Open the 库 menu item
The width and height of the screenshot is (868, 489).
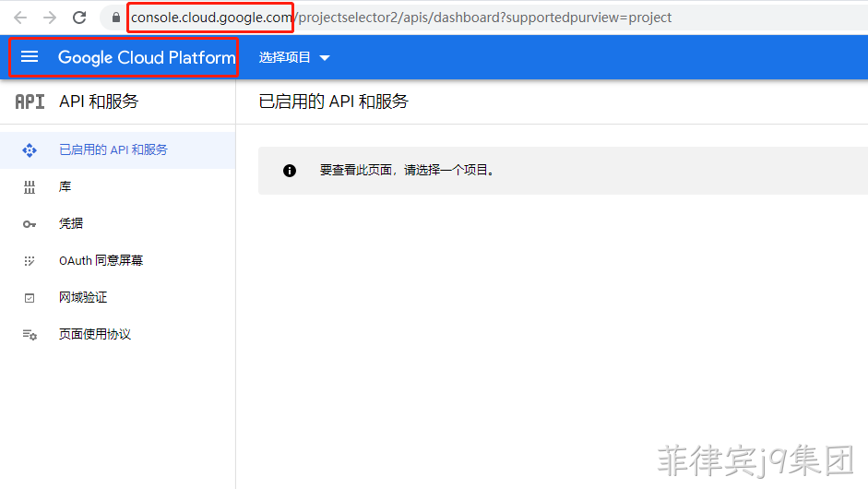point(117,186)
